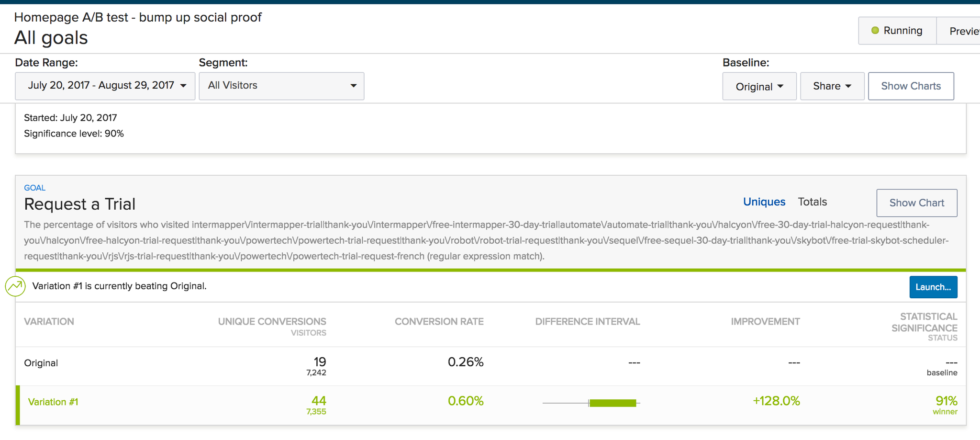Click the 0.60% conversion rate
980x440 pixels.
pyautogui.click(x=466, y=401)
